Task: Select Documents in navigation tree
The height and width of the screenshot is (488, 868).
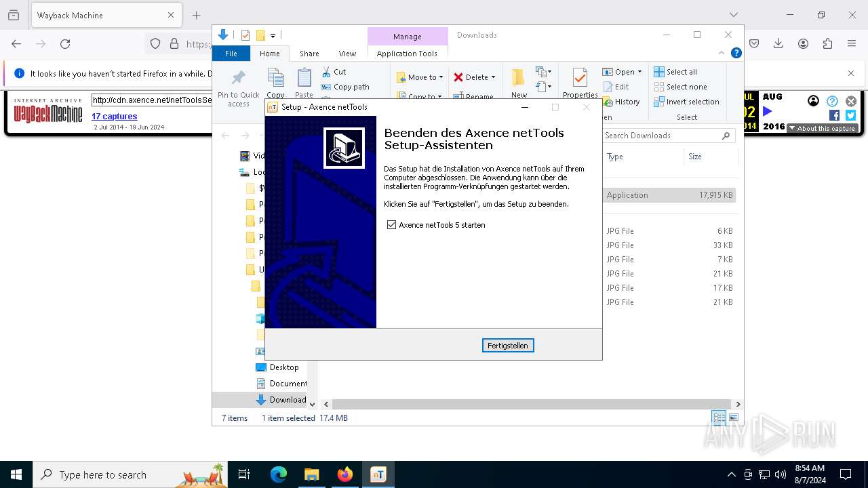Action: (x=281, y=384)
